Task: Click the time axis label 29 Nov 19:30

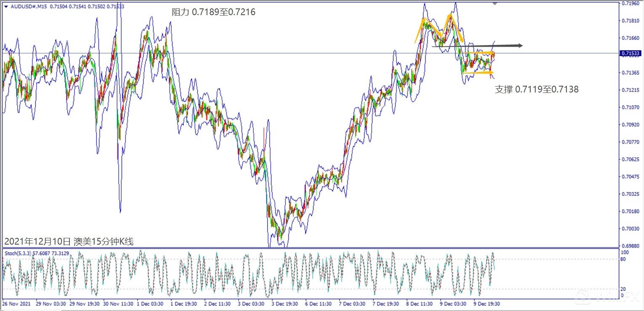Action: click(x=84, y=303)
